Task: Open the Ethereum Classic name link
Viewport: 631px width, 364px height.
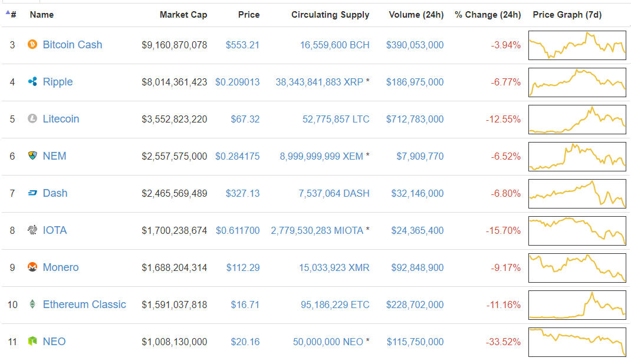Action: click(x=84, y=305)
